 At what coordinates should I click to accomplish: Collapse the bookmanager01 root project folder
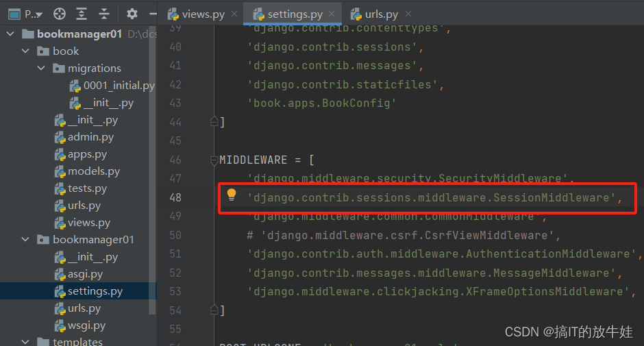coord(11,34)
